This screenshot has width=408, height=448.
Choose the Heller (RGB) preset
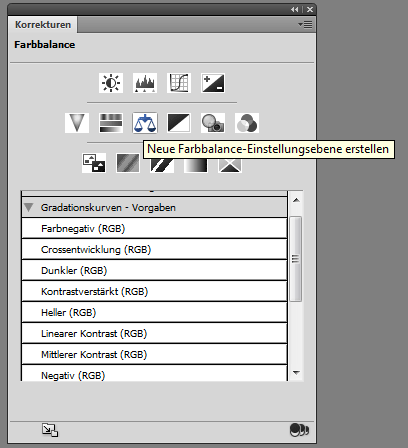[x=154, y=312]
